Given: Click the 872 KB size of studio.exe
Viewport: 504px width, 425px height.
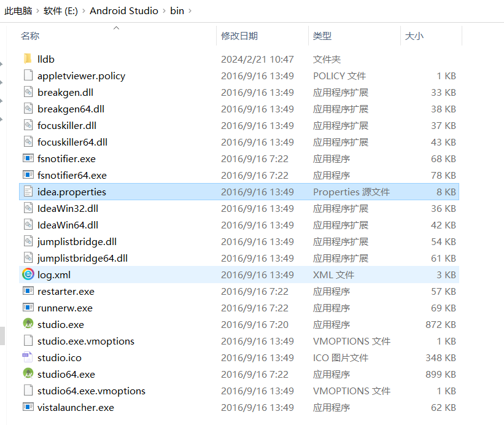Looking at the screenshot, I should pyautogui.click(x=441, y=325).
